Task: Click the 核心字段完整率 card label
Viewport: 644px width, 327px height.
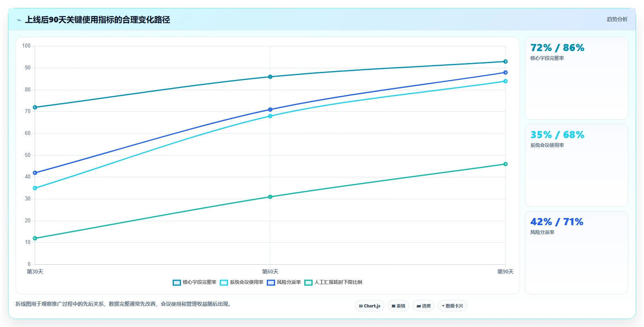Action: (x=547, y=58)
